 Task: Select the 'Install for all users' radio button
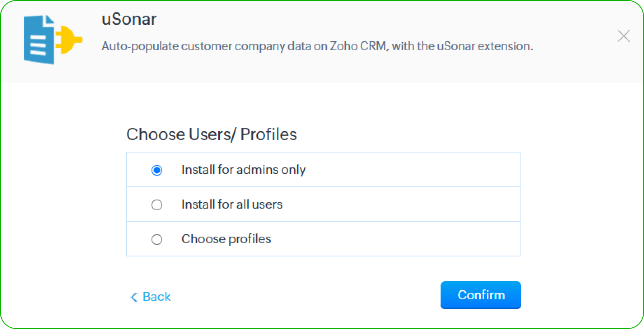157,204
